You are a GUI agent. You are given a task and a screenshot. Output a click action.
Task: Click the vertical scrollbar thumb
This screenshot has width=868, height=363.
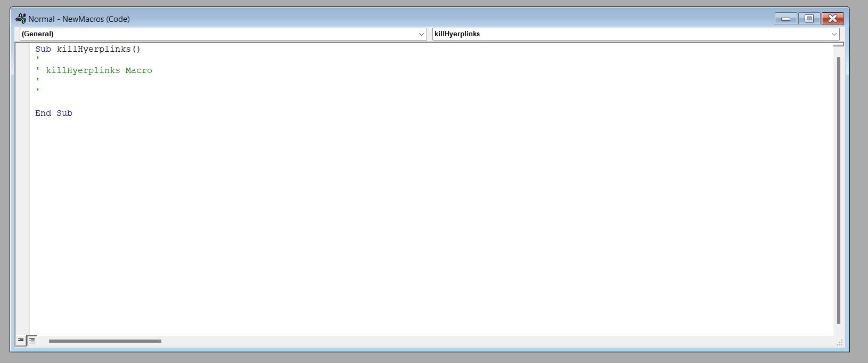point(839,190)
